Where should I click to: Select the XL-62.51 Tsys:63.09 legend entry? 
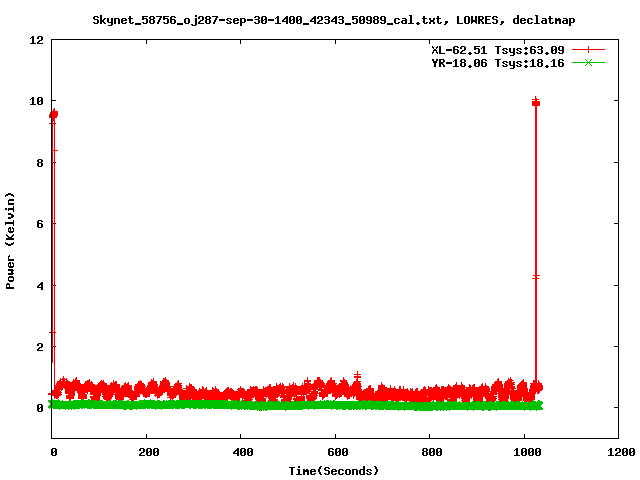pyautogui.click(x=498, y=50)
